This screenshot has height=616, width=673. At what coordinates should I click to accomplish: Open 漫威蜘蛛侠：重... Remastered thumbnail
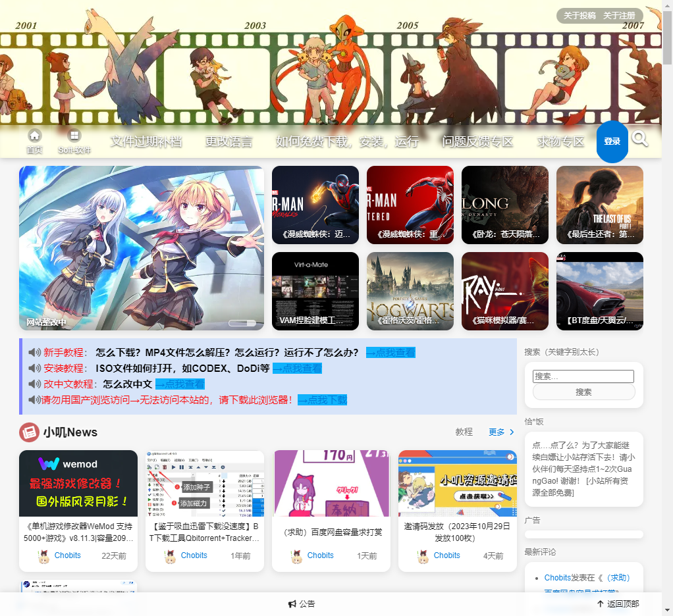click(x=410, y=205)
